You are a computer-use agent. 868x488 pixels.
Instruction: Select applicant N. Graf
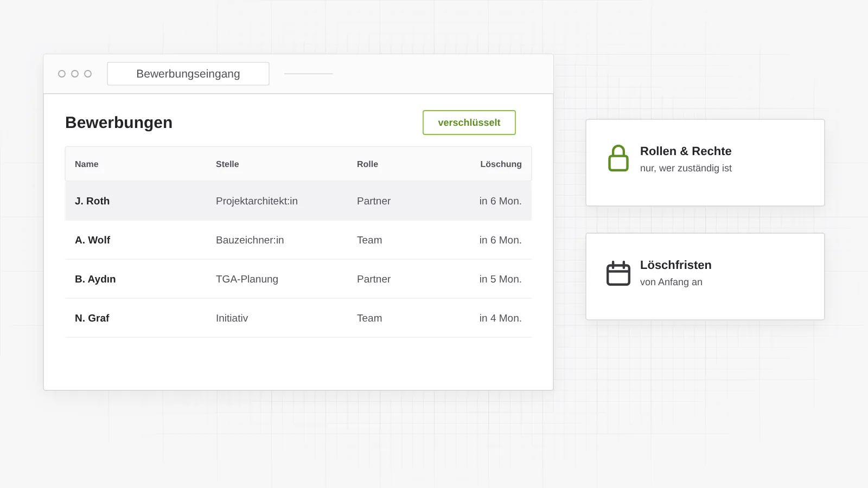tap(92, 318)
